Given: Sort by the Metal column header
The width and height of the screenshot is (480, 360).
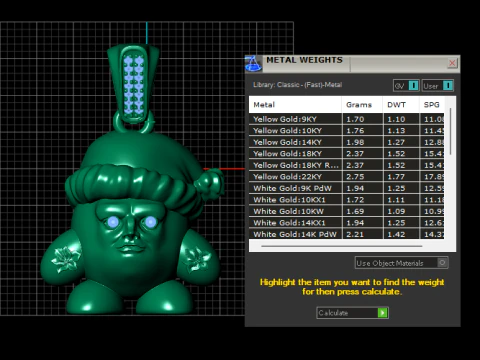Looking at the screenshot, I should click(x=295, y=105).
